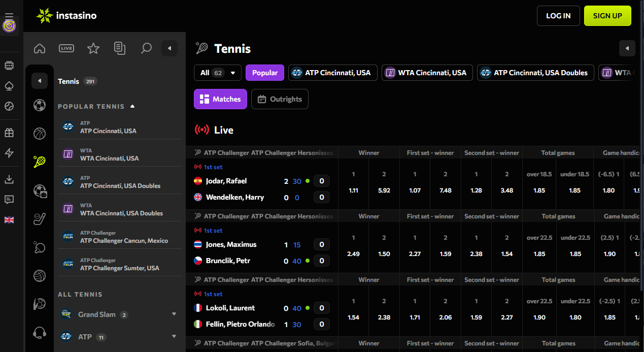The width and height of the screenshot is (644, 352).
Task: Open promotions gift icon in left rail
Action: pyautogui.click(x=9, y=133)
